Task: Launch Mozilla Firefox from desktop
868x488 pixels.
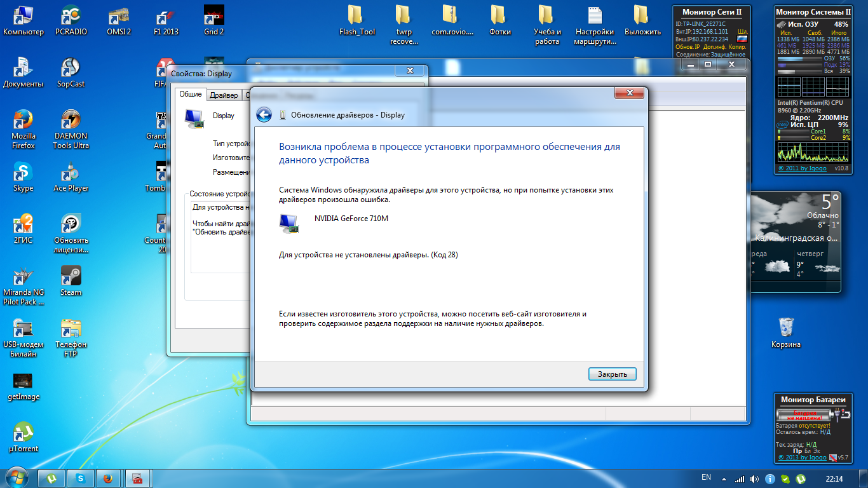Action: pos(24,129)
